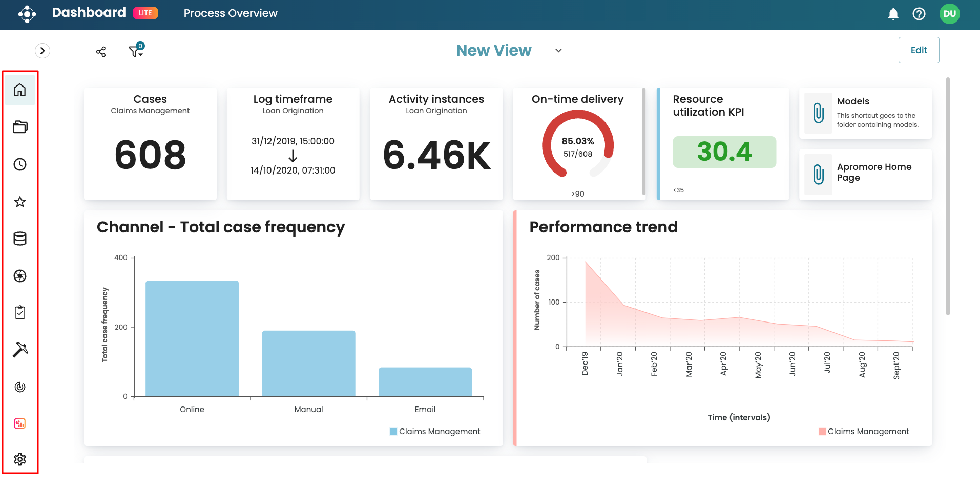Screen dimensions: 980x493
Task: Open the help question mark icon
Action: click(x=919, y=14)
